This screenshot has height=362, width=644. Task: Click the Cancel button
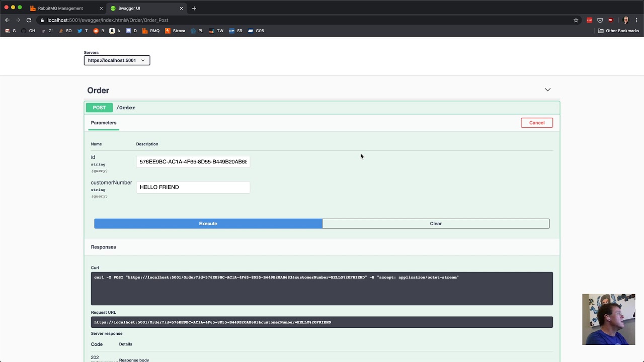(x=537, y=123)
